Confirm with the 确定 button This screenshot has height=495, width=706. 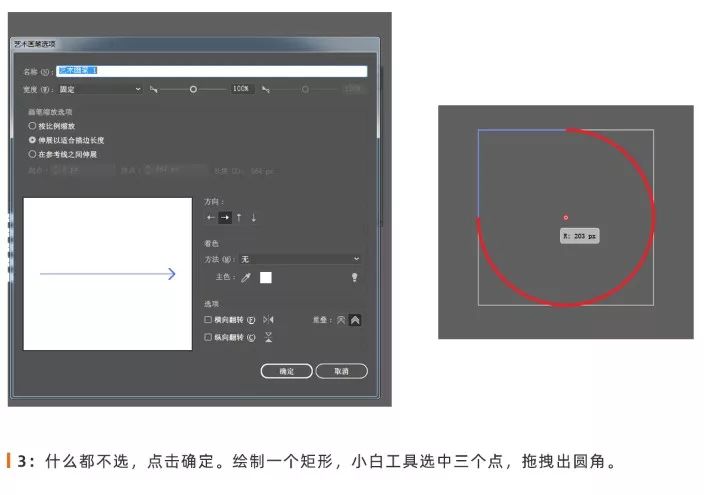(x=286, y=371)
